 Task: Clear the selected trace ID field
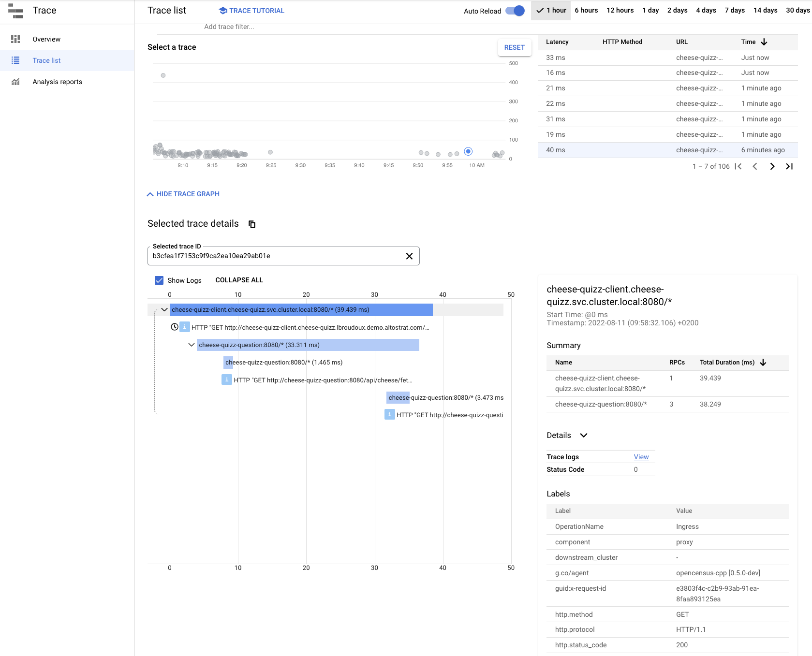pyautogui.click(x=409, y=256)
